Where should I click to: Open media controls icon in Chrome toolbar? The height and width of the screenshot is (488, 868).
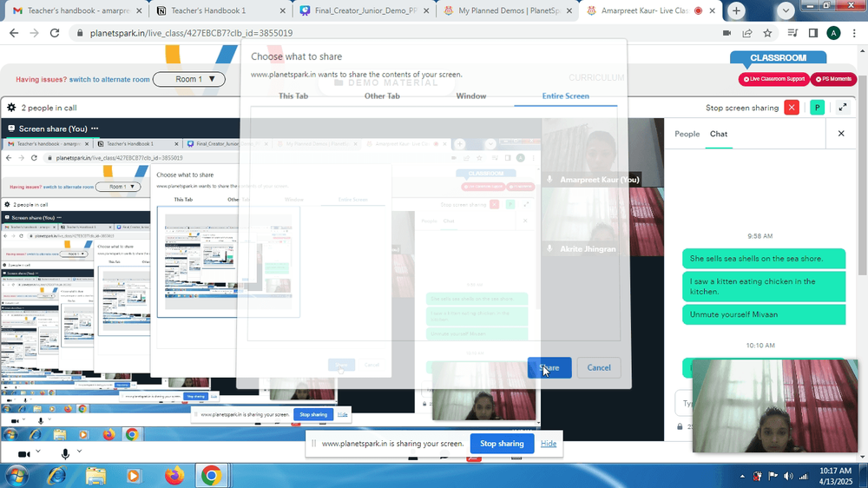pyautogui.click(x=792, y=33)
